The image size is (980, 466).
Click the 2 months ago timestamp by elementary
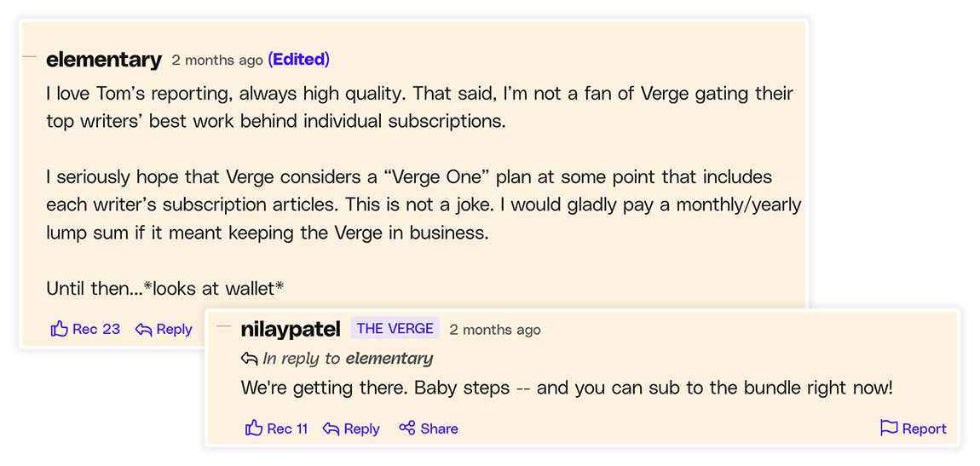tap(217, 60)
